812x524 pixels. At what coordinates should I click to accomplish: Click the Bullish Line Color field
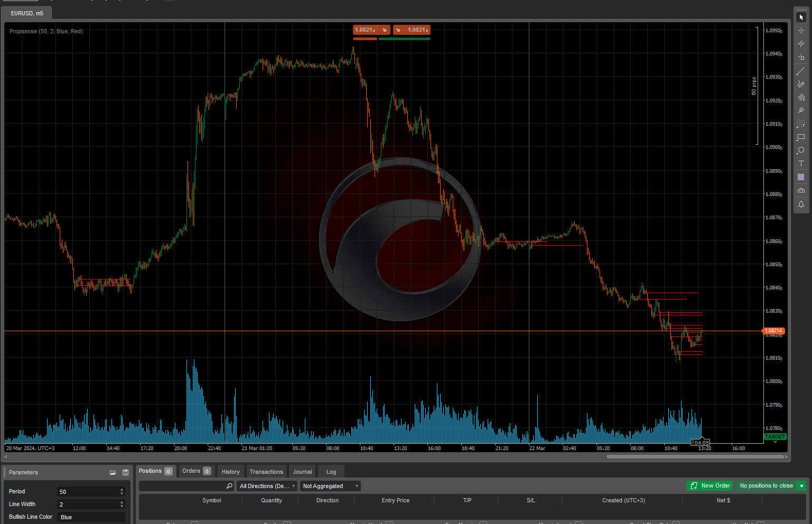click(91, 517)
